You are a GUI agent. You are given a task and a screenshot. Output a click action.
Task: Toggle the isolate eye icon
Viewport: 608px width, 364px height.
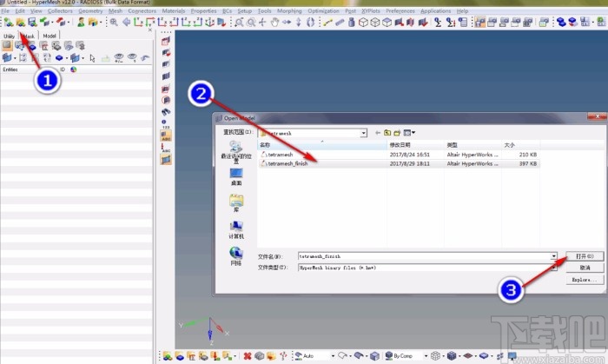[132, 58]
